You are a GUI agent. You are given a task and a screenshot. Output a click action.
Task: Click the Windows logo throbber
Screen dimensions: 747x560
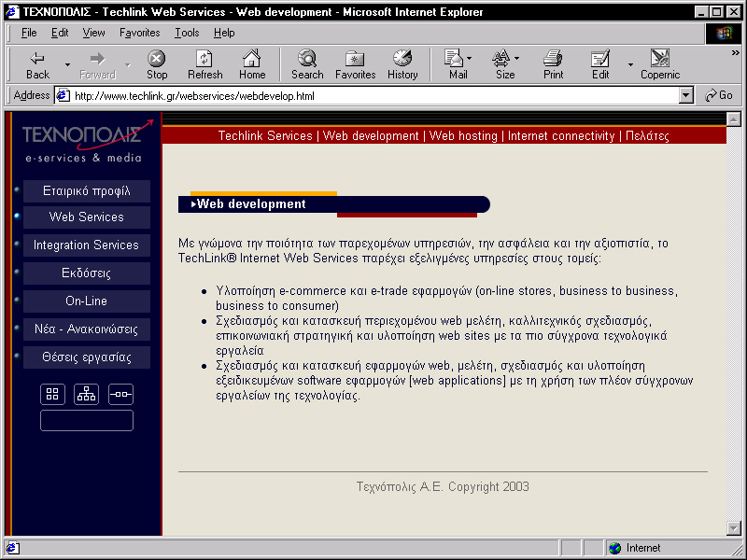(723, 33)
